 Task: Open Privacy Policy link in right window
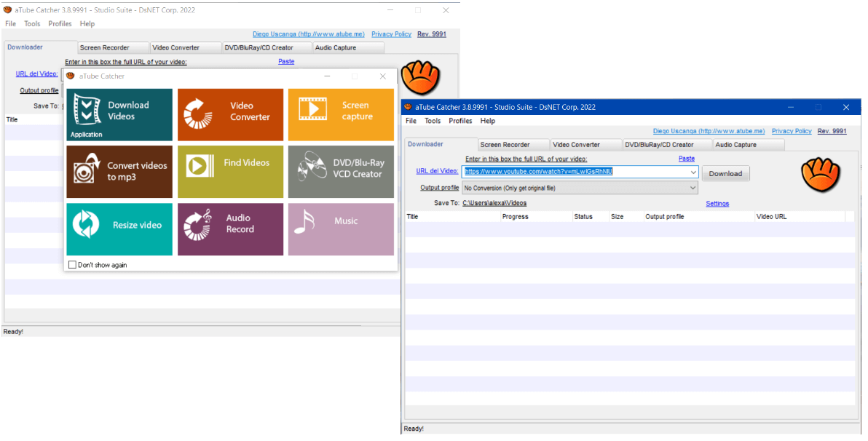click(792, 131)
